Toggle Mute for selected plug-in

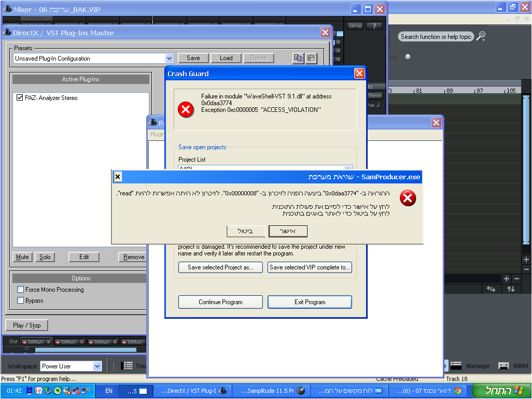(22, 257)
